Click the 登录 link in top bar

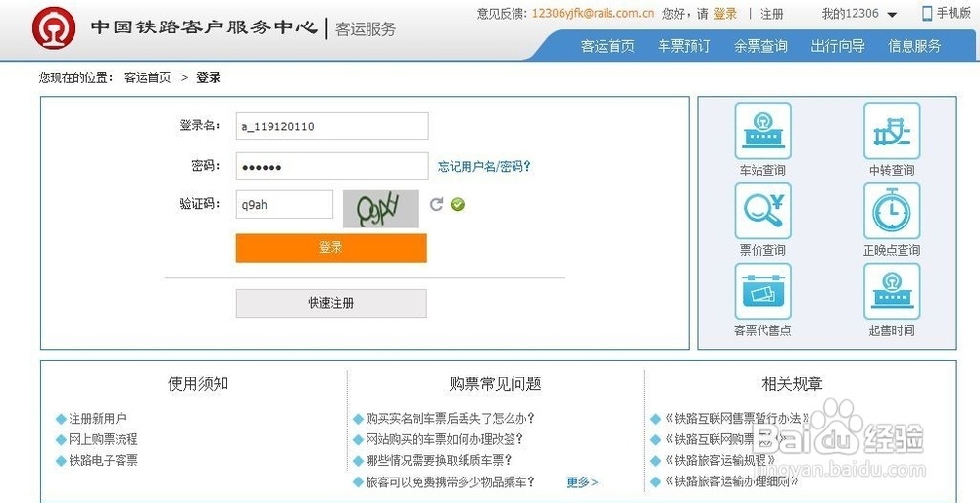tap(725, 14)
